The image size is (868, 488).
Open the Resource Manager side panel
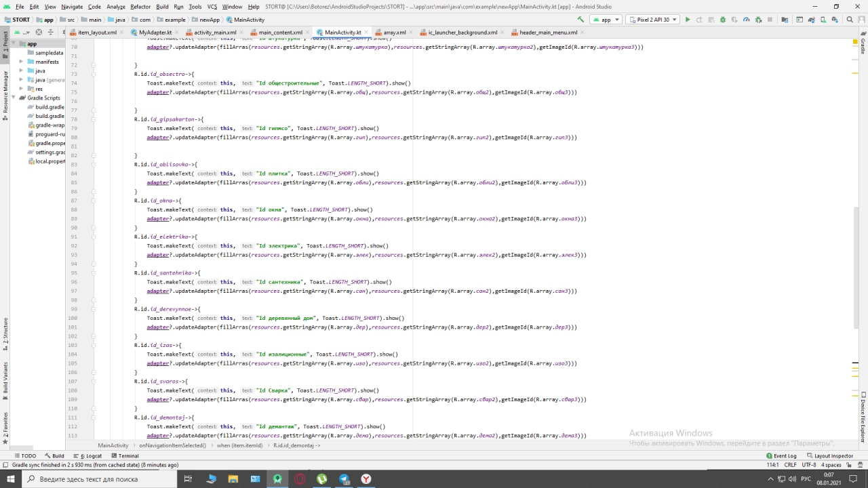(x=5, y=96)
